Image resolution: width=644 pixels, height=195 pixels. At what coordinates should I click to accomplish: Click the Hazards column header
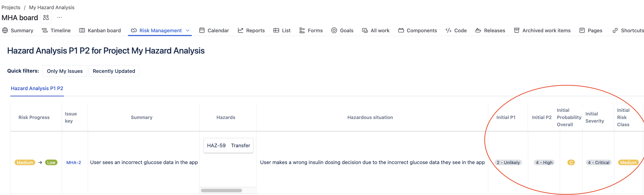(226, 117)
